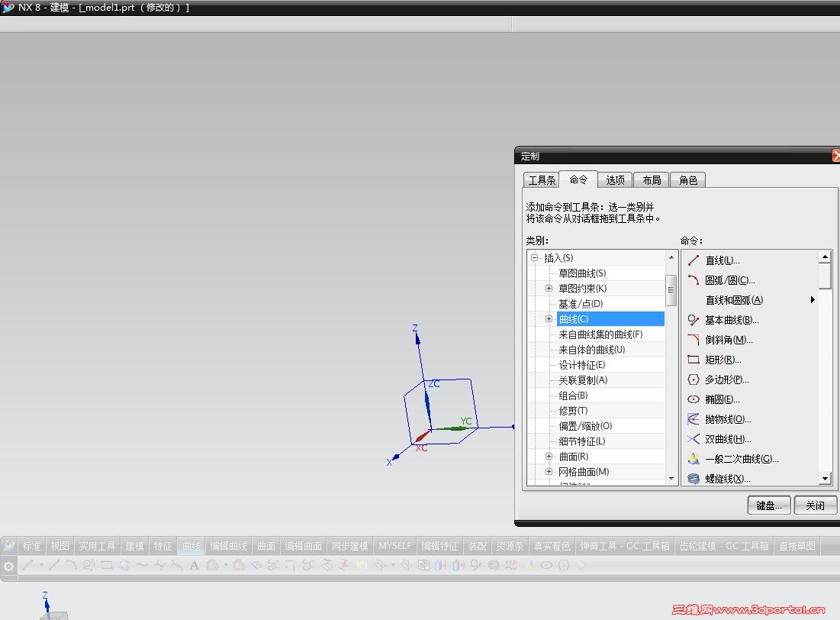
Task: Open the MYSELF toolbar tab
Action: coord(395,546)
